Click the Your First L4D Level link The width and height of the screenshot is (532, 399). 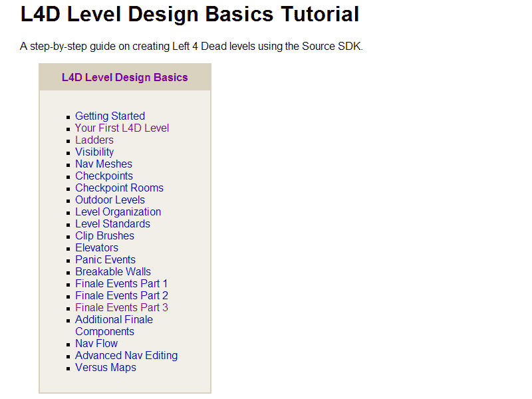pos(122,128)
